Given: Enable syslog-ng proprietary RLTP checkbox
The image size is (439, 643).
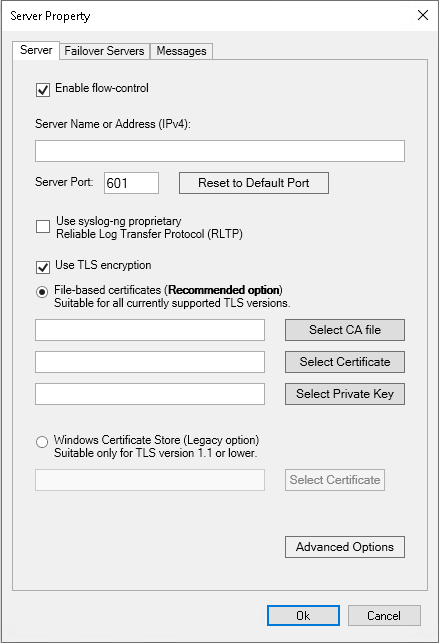Looking at the screenshot, I should [43, 226].
